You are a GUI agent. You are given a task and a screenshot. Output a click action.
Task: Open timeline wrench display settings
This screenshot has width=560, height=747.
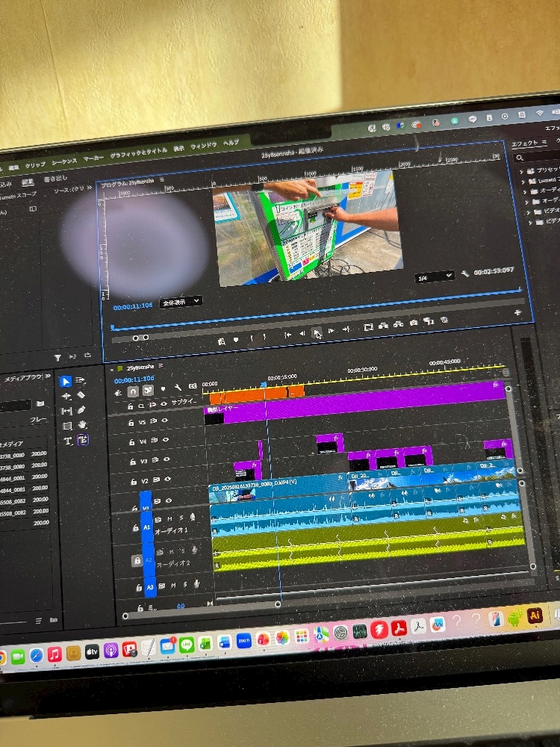pos(178,388)
